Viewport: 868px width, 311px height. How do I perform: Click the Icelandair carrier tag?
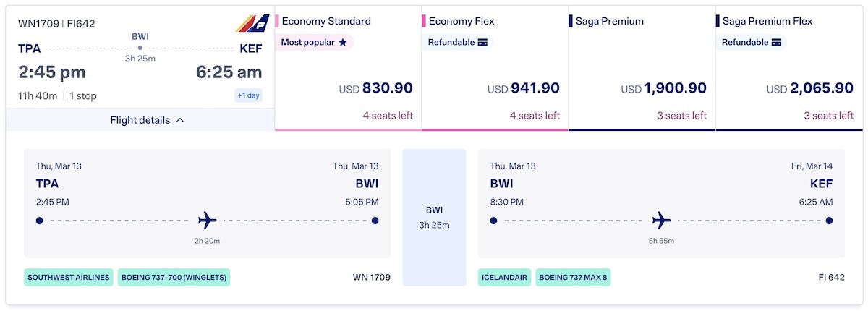tap(505, 277)
